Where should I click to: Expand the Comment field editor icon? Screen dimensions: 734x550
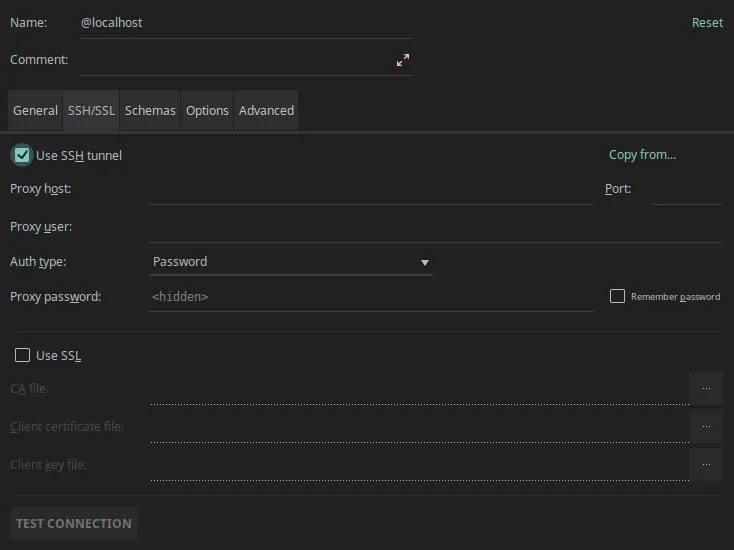click(403, 60)
